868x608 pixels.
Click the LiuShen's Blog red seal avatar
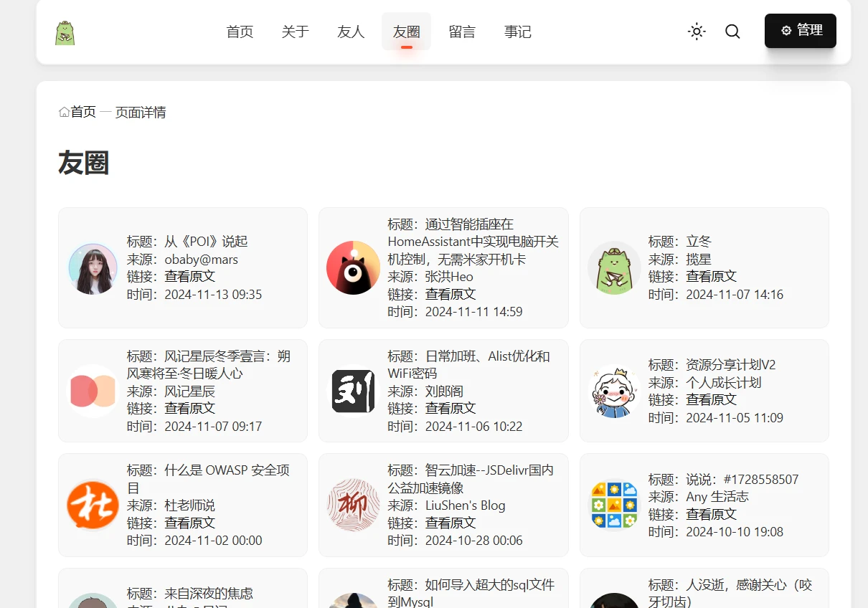click(353, 505)
